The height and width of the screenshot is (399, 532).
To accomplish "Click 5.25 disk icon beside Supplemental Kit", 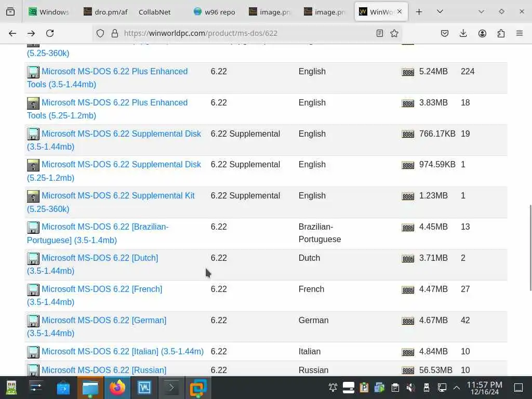I will pyautogui.click(x=33, y=196).
